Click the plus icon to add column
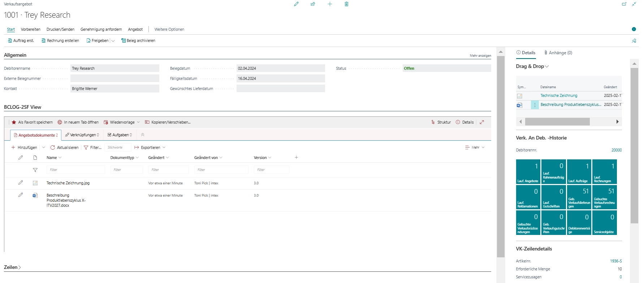 (x=296, y=158)
